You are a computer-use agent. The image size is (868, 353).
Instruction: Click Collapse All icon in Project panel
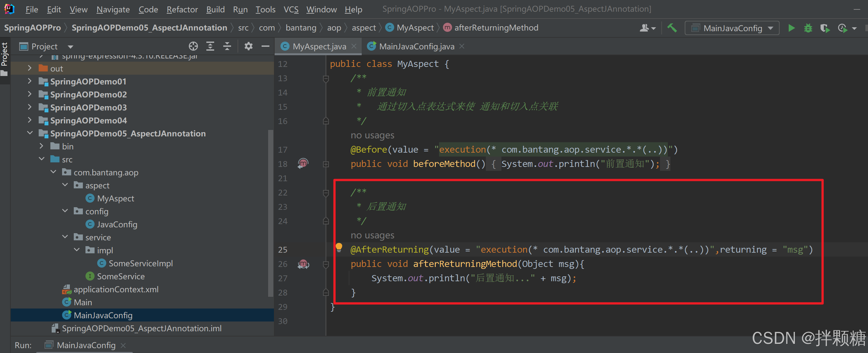(227, 46)
